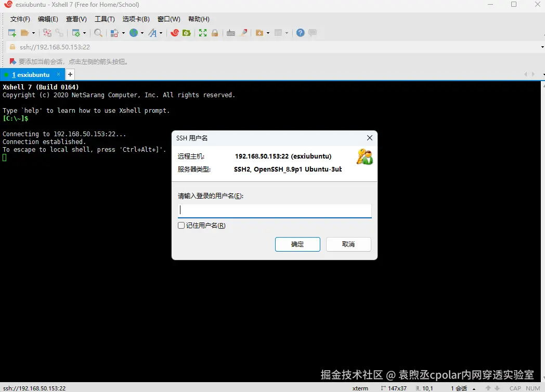Click the magnifier Find icon
Screen dimensions: 545x392
coord(98,33)
